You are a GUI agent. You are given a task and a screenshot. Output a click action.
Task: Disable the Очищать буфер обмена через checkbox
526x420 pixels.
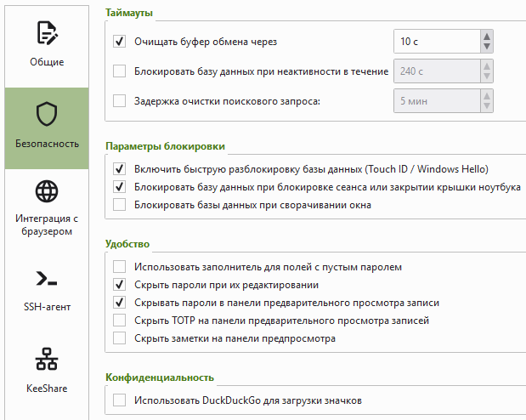coord(119,41)
